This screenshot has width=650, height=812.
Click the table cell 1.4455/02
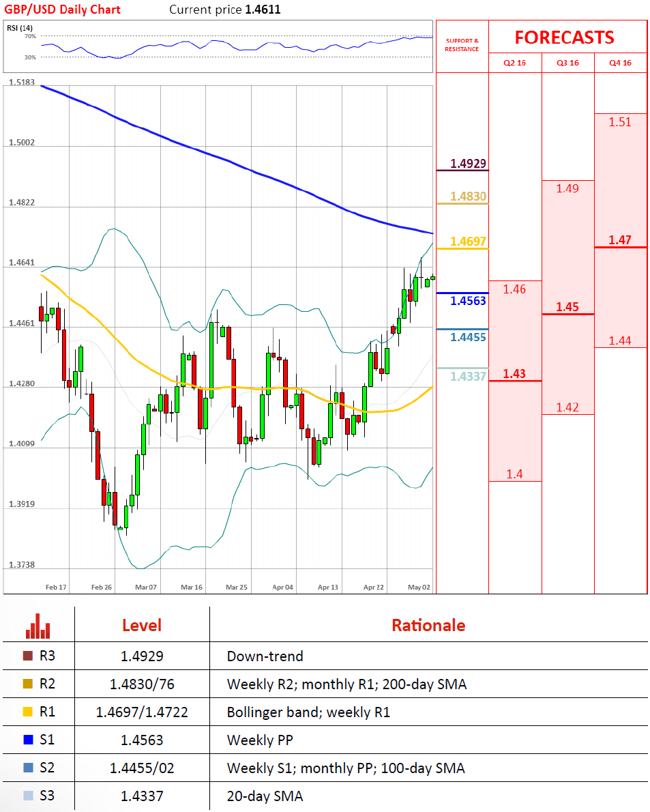pos(142,768)
